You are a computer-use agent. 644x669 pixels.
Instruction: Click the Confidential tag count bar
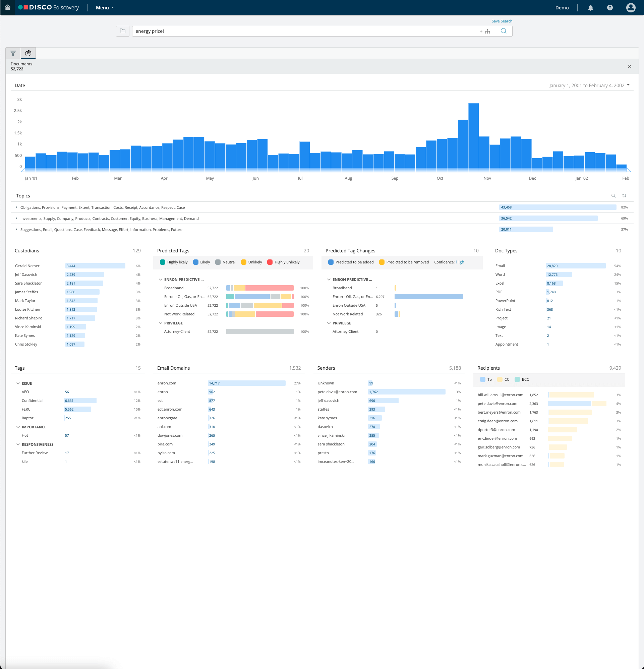click(80, 401)
